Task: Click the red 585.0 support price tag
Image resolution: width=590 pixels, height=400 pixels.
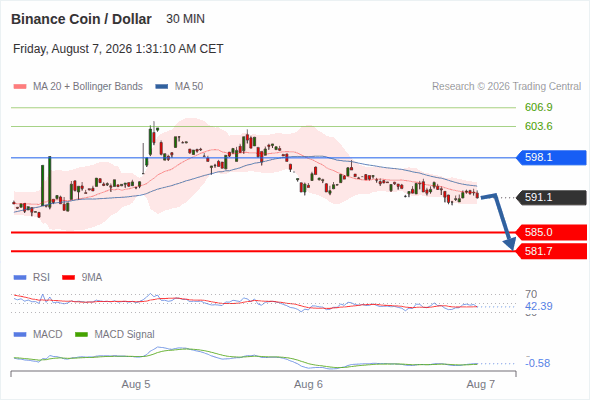Action: click(551, 233)
